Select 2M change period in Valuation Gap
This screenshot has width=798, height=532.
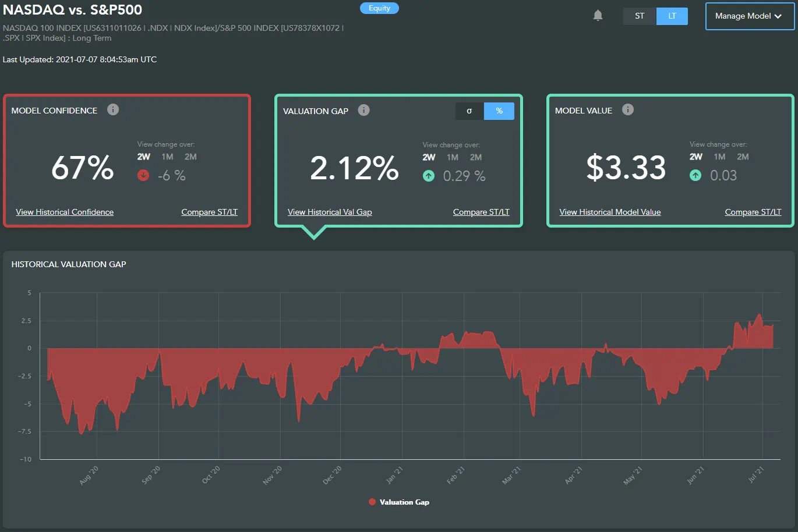(476, 157)
